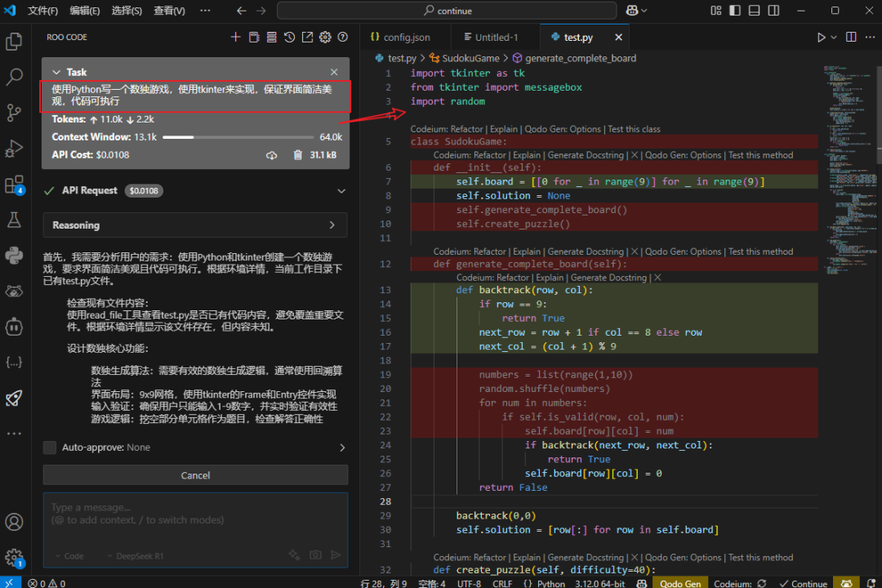The width and height of the screenshot is (882, 588).
Task: Select the Python extension in activity bar
Action: tap(13, 253)
